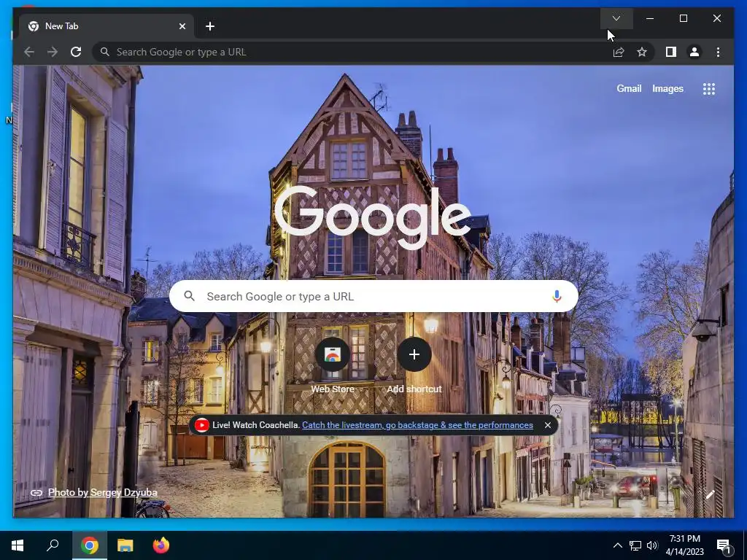Open Photo by Sergey Dzyuba credit link
This screenshot has width=747, height=560.
tap(102, 492)
